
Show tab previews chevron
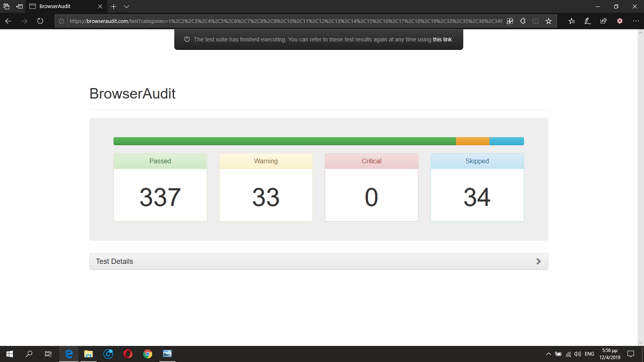coord(126,6)
